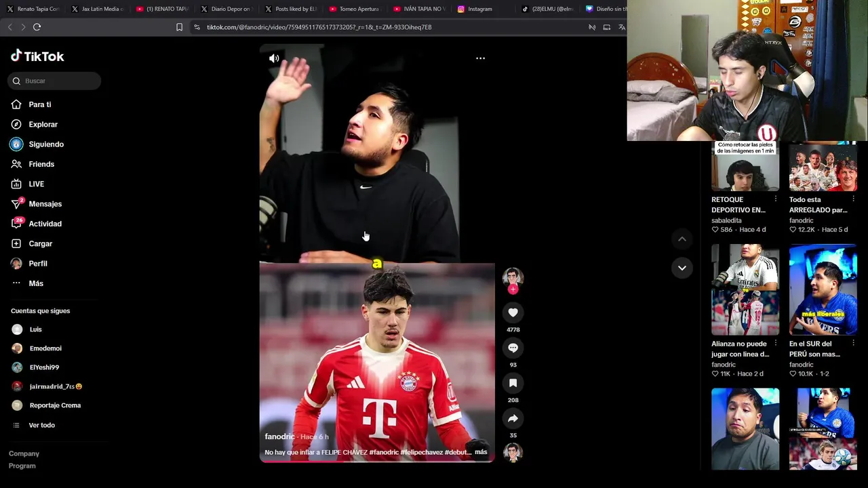
Task: Go to previous video with up chevron
Action: pos(682,239)
